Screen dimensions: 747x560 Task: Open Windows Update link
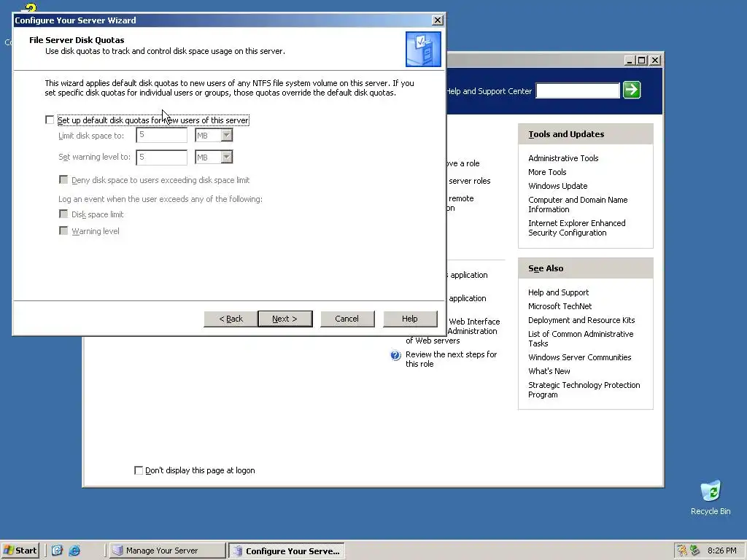(x=557, y=186)
